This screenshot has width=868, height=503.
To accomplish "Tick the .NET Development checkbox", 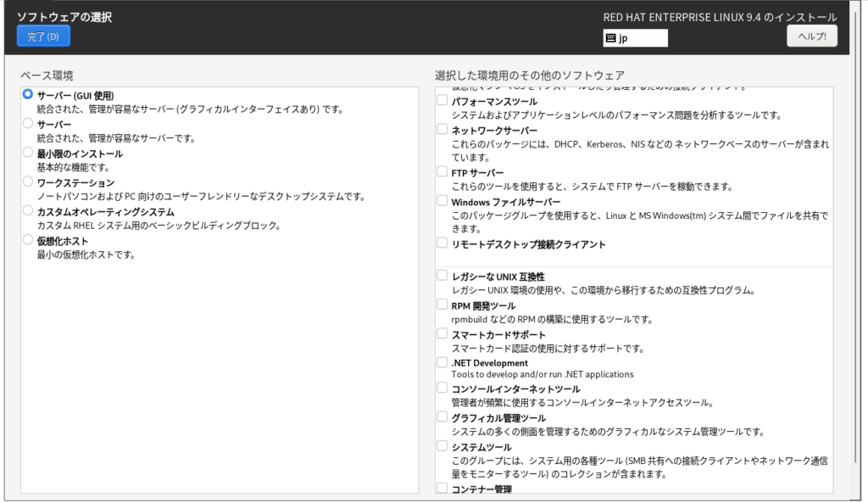I will click(442, 362).
